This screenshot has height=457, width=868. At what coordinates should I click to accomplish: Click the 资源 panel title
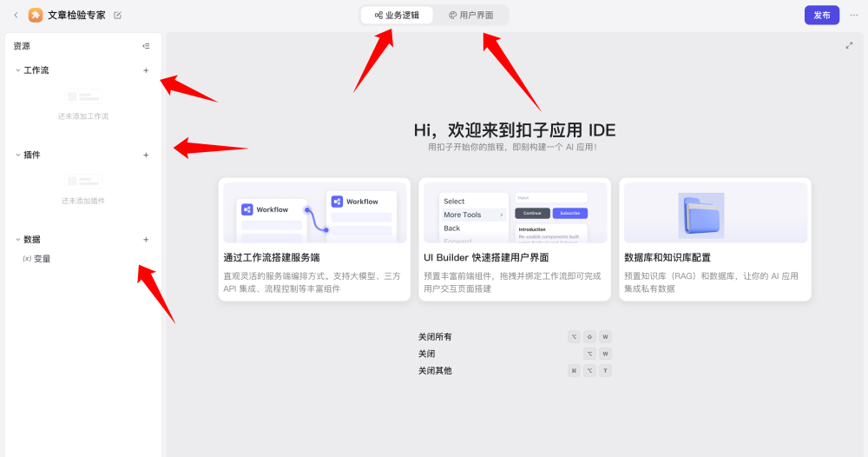coord(23,46)
